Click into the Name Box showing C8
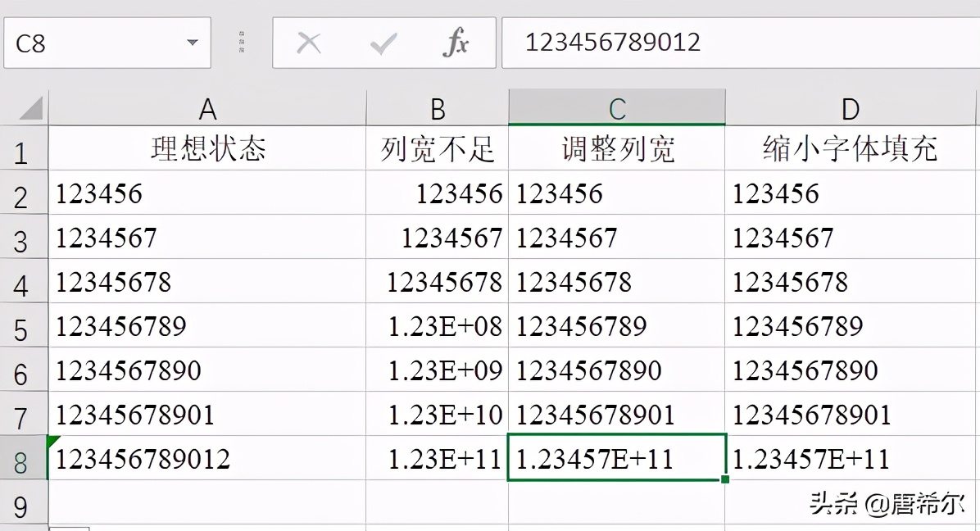This screenshot has width=980, height=531. coord(107,43)
